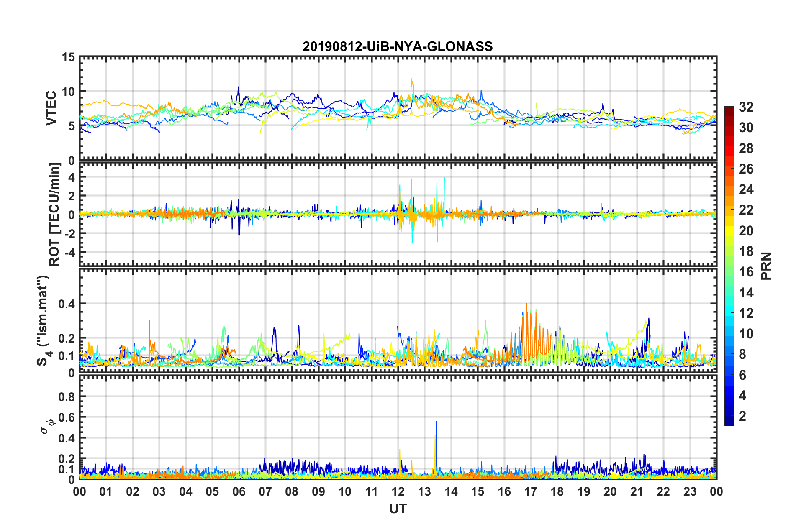This screenshot has width=796, height=532.
Task: Select the -2 tick on the ROT axis
Action: (69, 233)
